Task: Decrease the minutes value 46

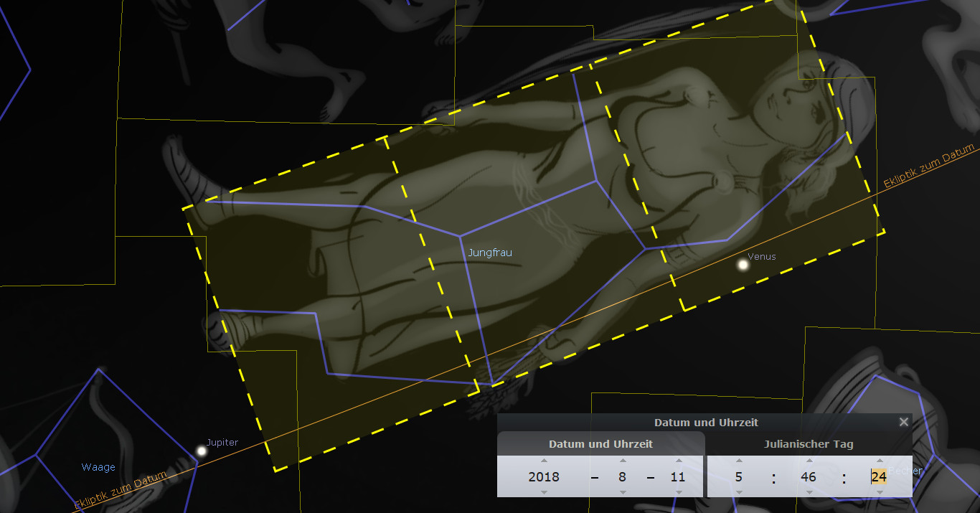Action: (x=809, y=492)
